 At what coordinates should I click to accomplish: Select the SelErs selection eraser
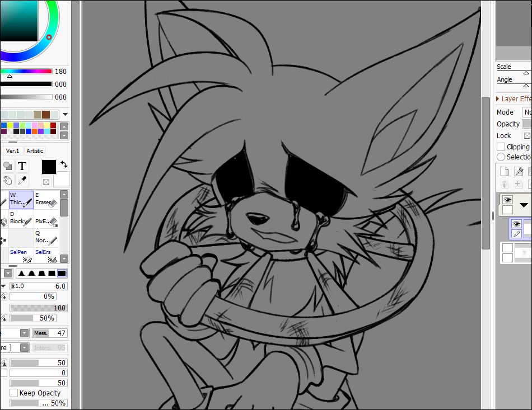[x=46, y=256]
